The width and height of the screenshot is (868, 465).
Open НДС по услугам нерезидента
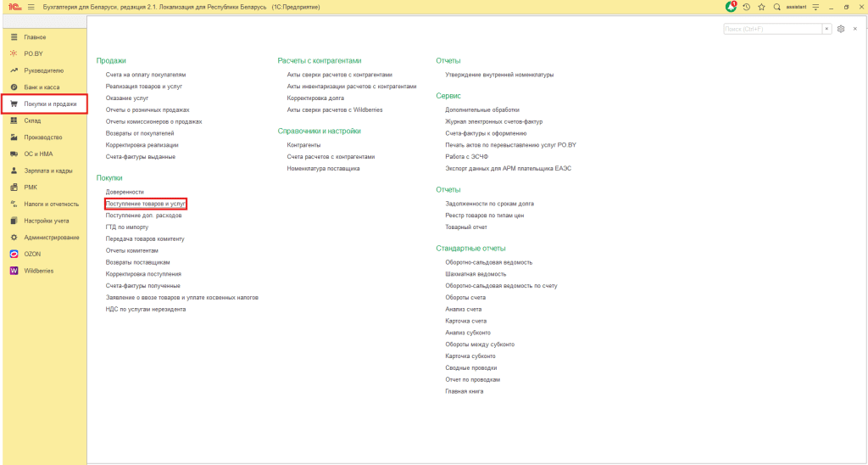point(146,309)
